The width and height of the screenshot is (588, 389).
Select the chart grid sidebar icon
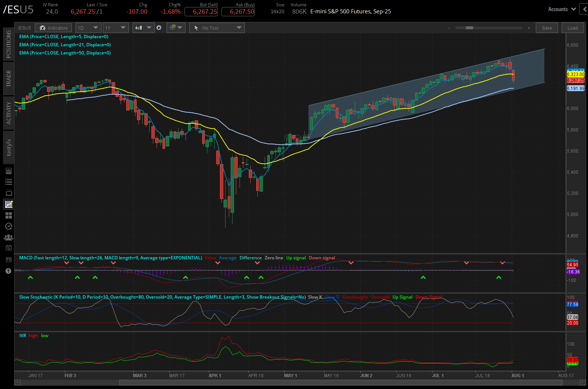click(9, 204)
